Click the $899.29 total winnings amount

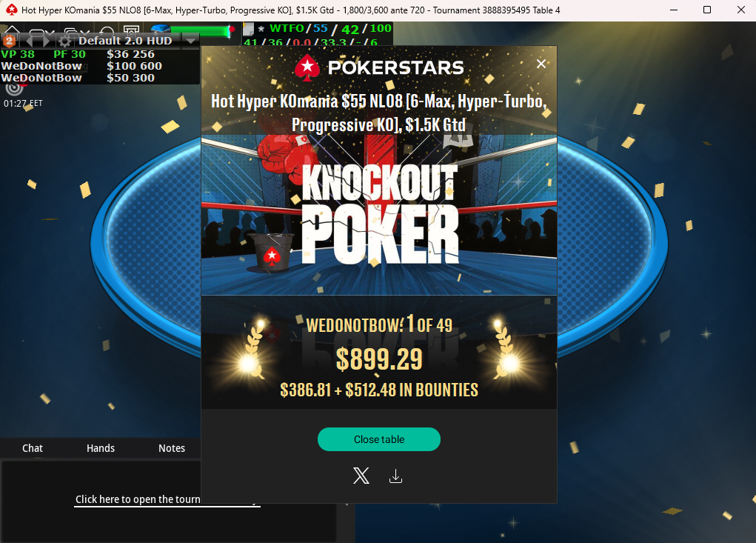coord(379,359)
